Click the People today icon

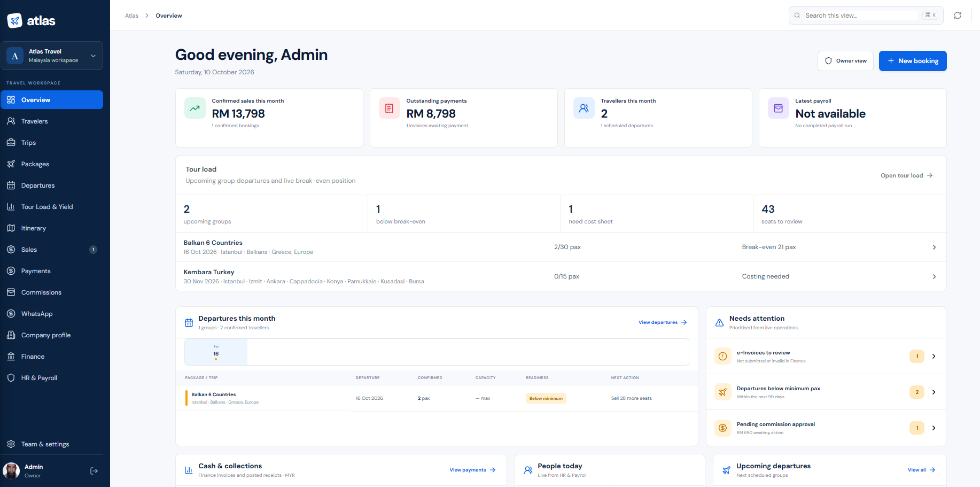528,470
